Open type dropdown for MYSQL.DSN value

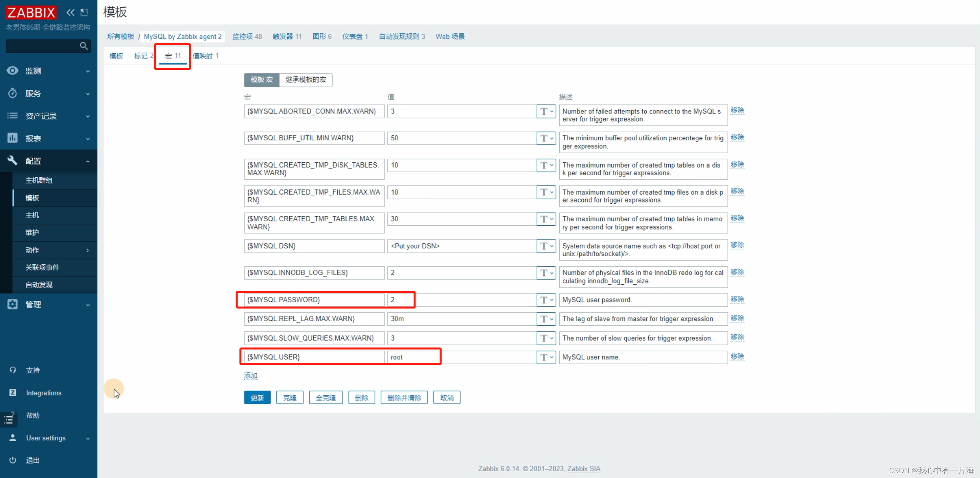(x=546, y=246)
